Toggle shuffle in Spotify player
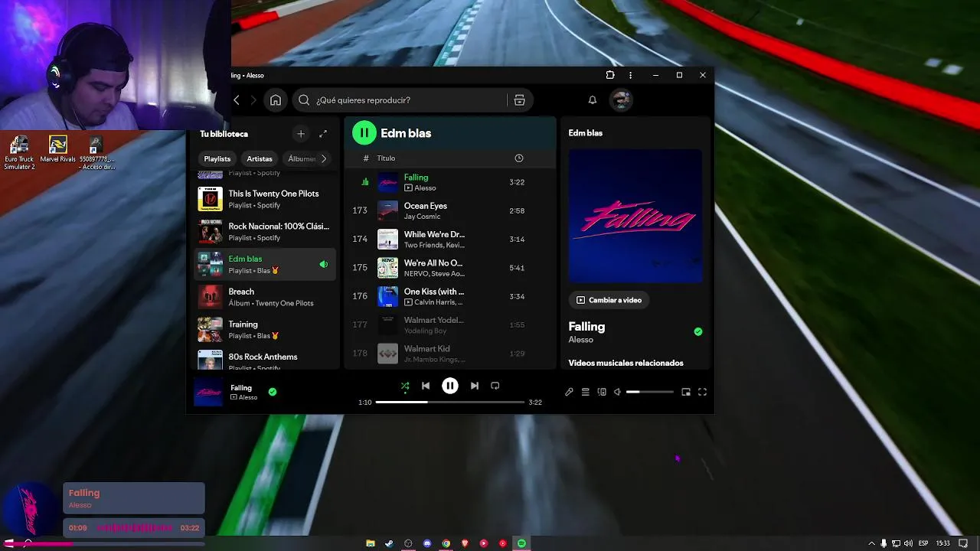 click(405, 386)
